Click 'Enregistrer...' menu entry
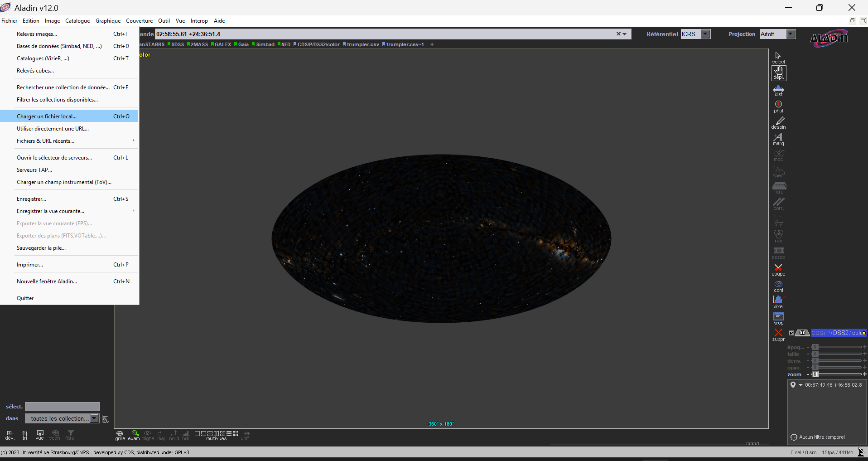 69,199
